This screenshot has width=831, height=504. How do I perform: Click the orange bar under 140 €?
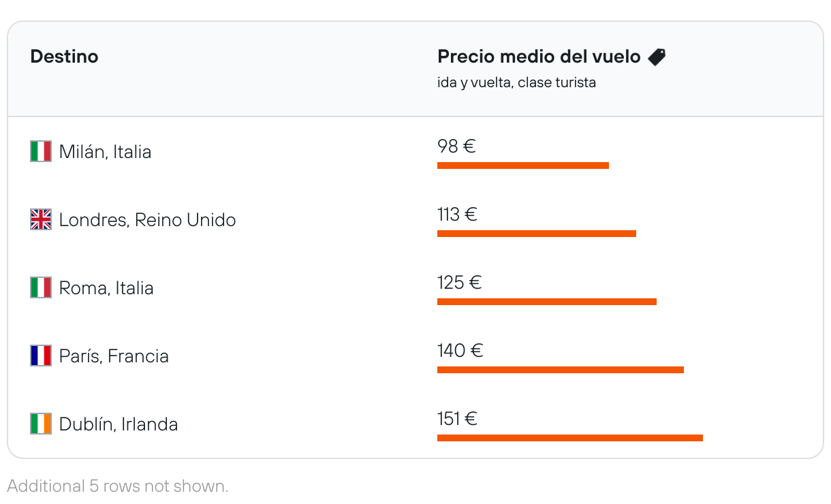pyautogui.click(x=560, y=370)
